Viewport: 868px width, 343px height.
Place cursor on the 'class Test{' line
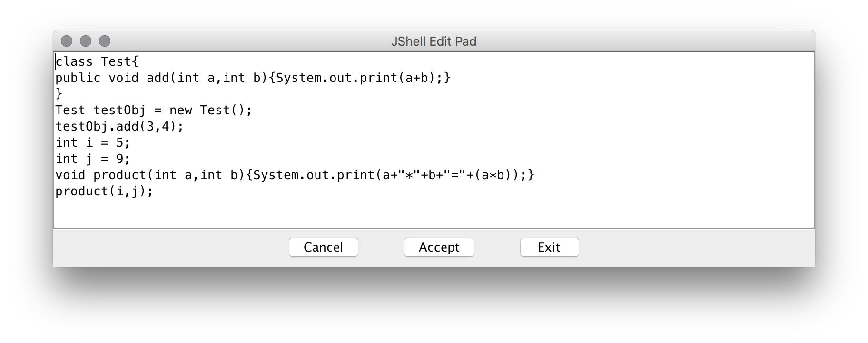(97, 62)
